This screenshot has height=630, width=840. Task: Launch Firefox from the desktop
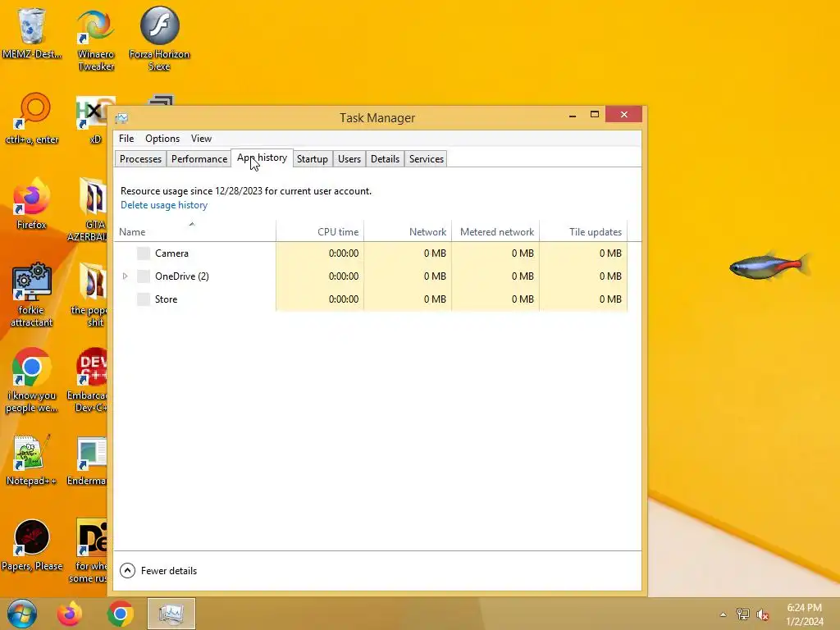[32, 203]
